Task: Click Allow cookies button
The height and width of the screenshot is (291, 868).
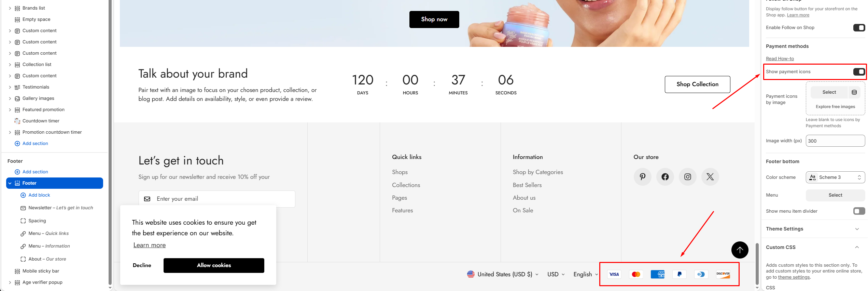Action: [x=214, y=265]
